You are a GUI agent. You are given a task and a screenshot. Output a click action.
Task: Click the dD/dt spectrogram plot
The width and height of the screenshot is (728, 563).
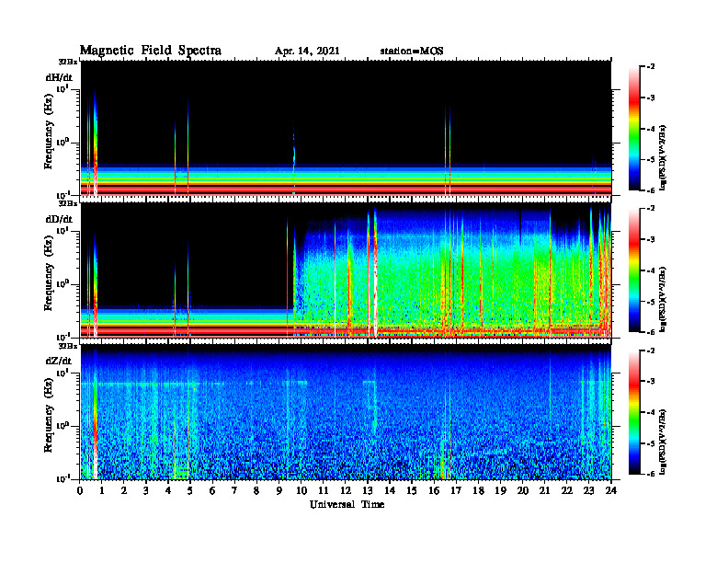click(346, 270)
